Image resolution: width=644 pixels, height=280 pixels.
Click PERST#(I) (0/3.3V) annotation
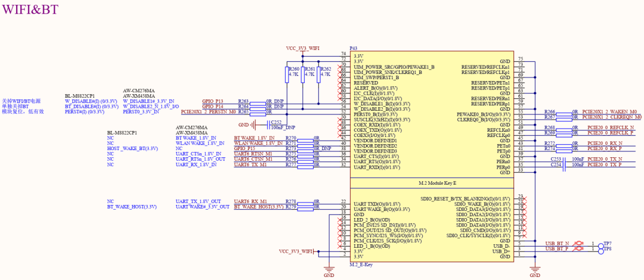(x=85, y=111)
